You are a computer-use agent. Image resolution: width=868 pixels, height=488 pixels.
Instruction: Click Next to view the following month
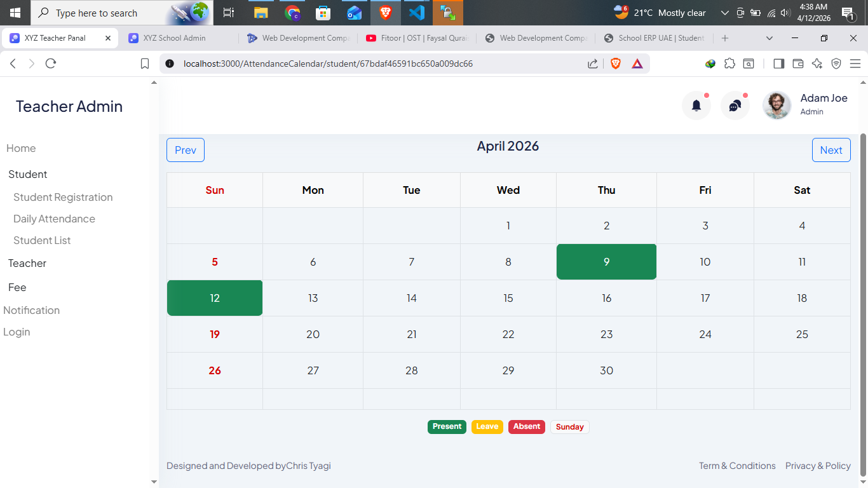click(831, 150)
